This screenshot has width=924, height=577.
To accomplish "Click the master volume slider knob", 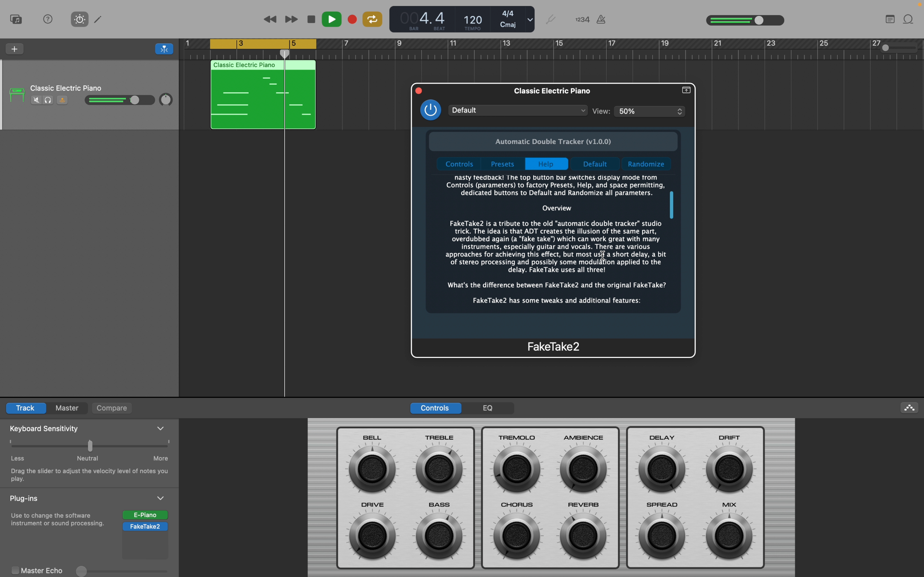I will pyautogui.click(x=759, y=20).
